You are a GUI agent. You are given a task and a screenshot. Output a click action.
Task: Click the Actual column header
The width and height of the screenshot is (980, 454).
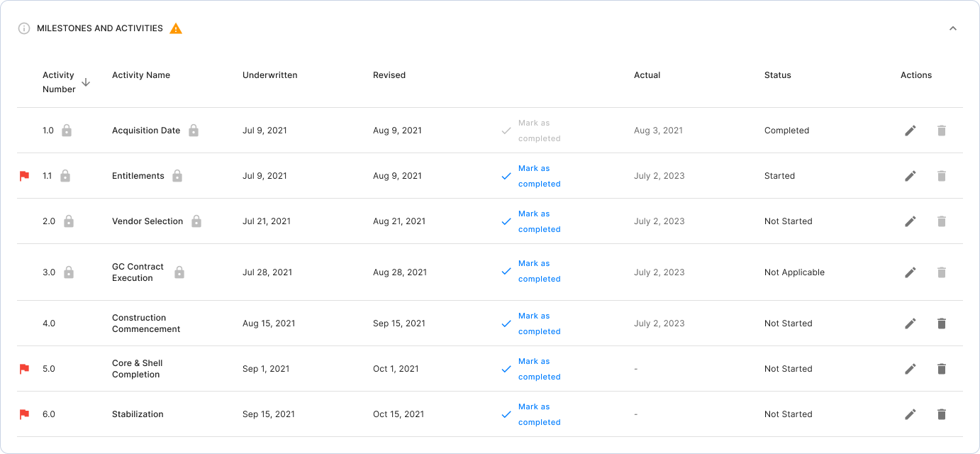click(647, 75)
